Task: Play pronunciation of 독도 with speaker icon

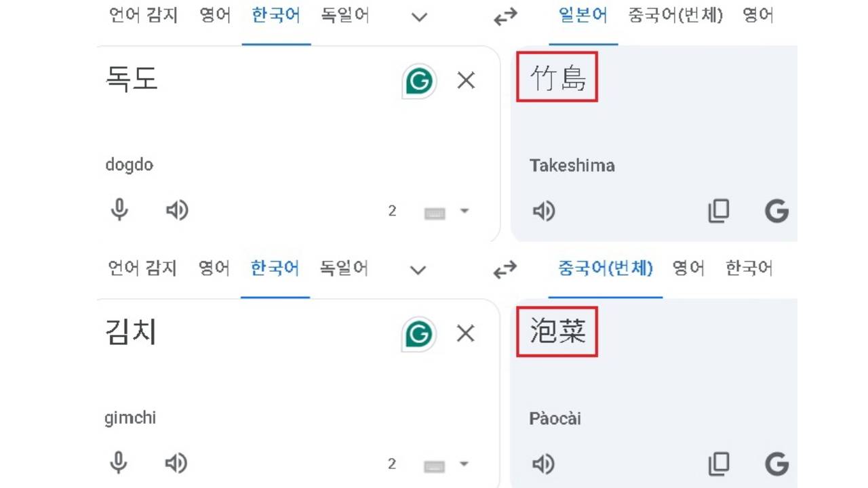Action: pos(176,210)
